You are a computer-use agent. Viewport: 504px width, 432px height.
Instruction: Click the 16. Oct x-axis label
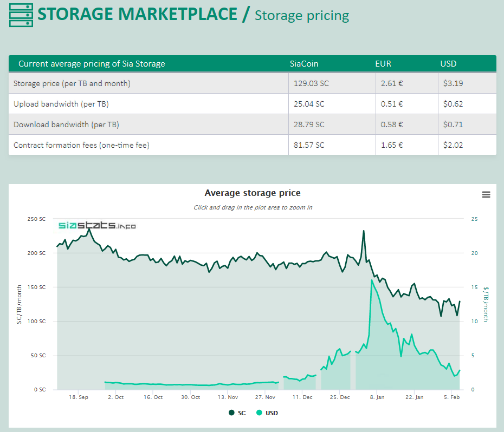(153, 397)
